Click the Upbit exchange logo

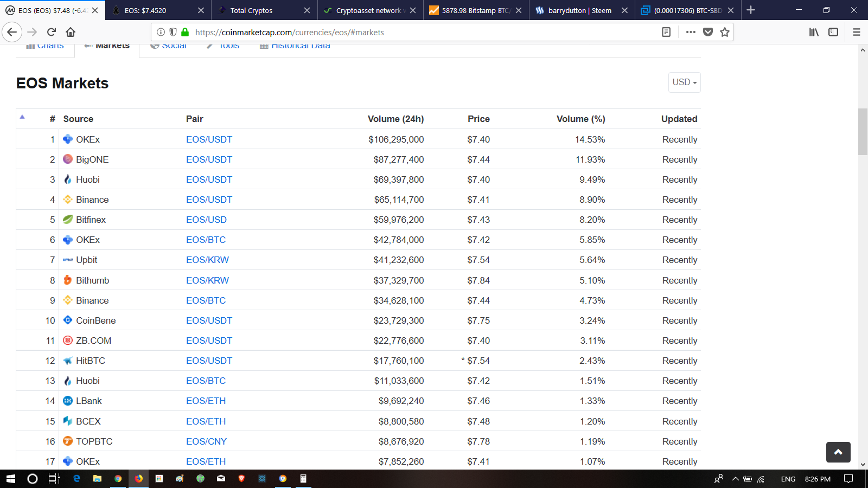tap(68, 260)
